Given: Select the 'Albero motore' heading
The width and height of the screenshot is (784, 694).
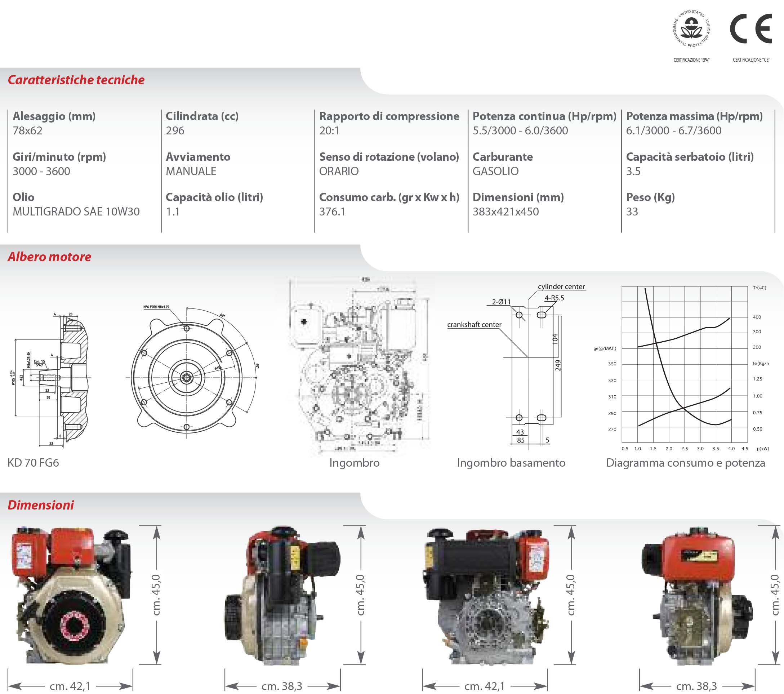Looking at the screenshot, I should (49, 257).
